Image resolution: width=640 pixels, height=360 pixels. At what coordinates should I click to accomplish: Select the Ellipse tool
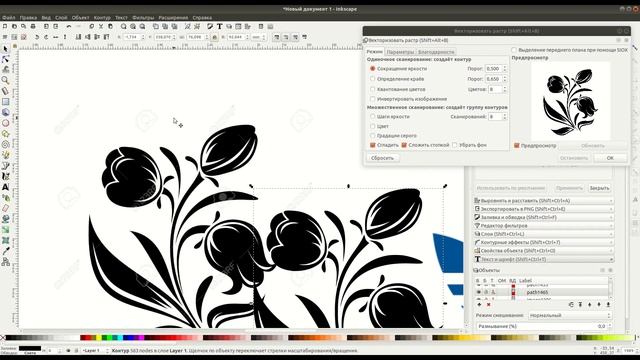[5, 122]
